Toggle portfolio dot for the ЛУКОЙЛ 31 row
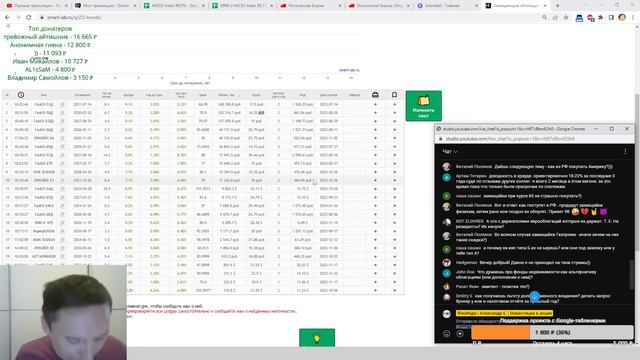This screenshot has height=360, width=640. point(375,180)
